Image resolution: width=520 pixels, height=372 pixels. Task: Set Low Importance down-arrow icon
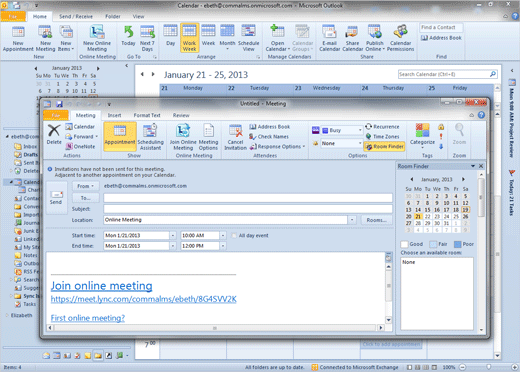[441, 146]
